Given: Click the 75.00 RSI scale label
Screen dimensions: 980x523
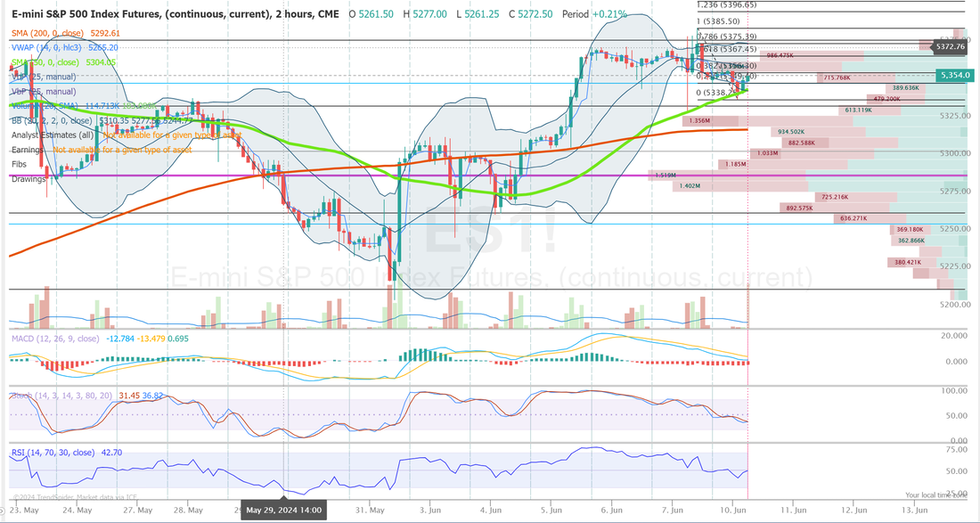Looking at the screenshot, I should coord(958,449).
